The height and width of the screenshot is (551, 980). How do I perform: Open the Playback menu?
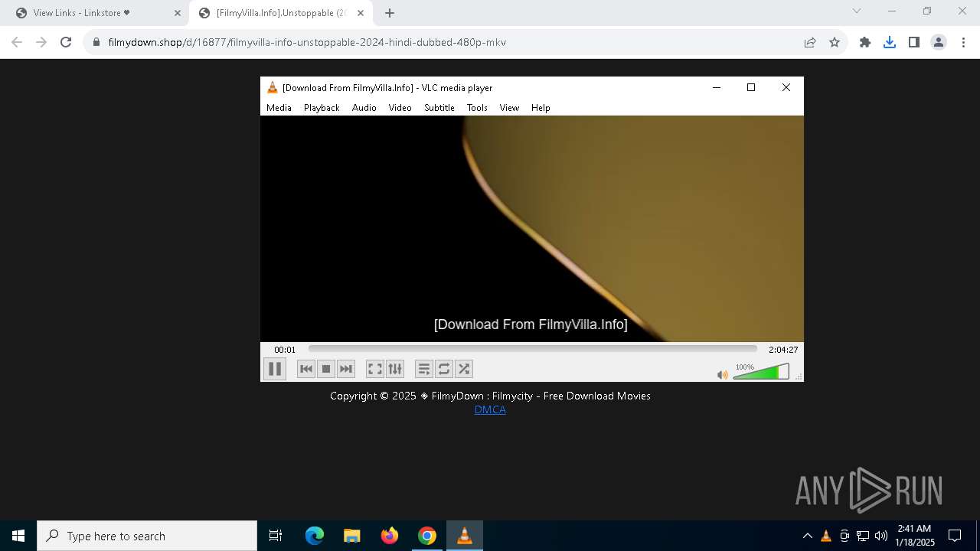[322, 108]
